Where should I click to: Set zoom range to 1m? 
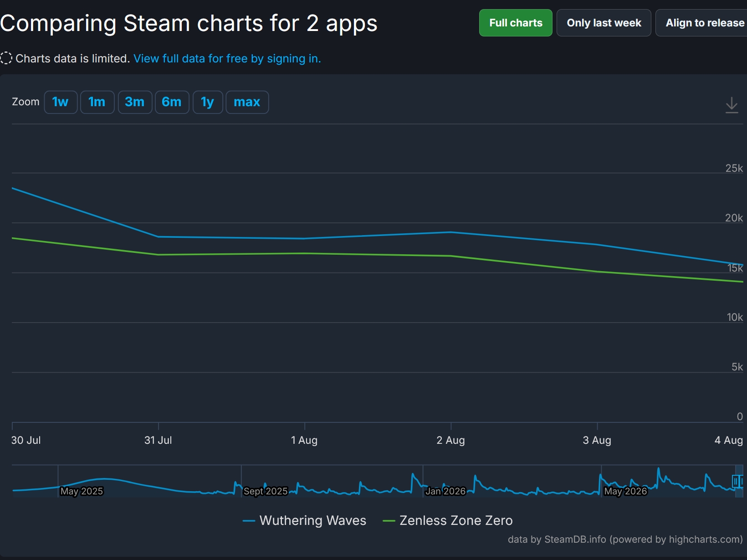tap(97, 102)
